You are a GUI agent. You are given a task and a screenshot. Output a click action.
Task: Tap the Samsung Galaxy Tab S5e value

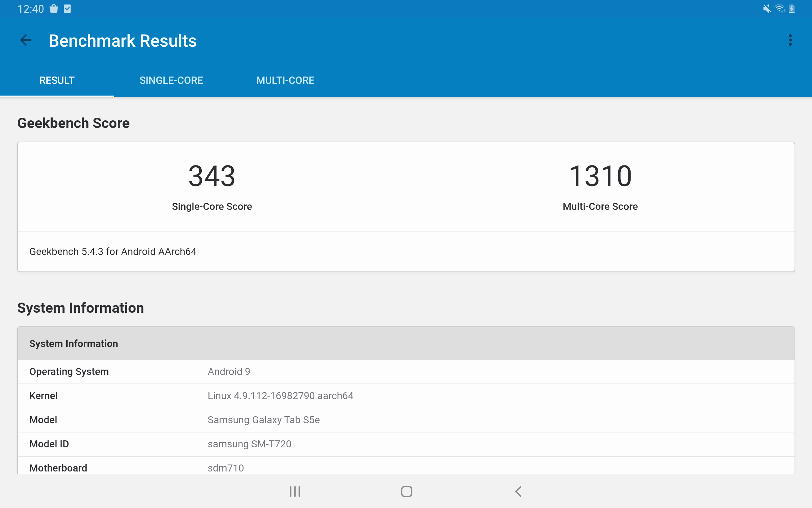click(x=264, y=420)
